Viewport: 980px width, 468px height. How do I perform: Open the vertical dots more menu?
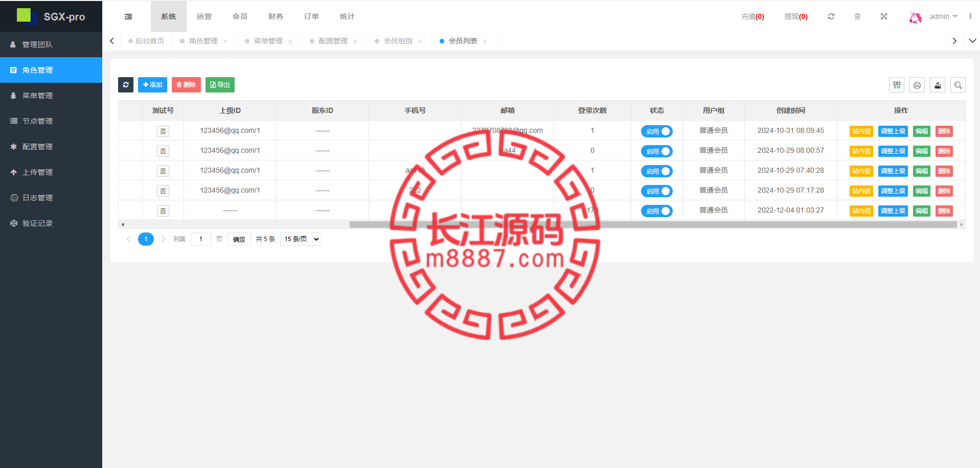point(970,16)
